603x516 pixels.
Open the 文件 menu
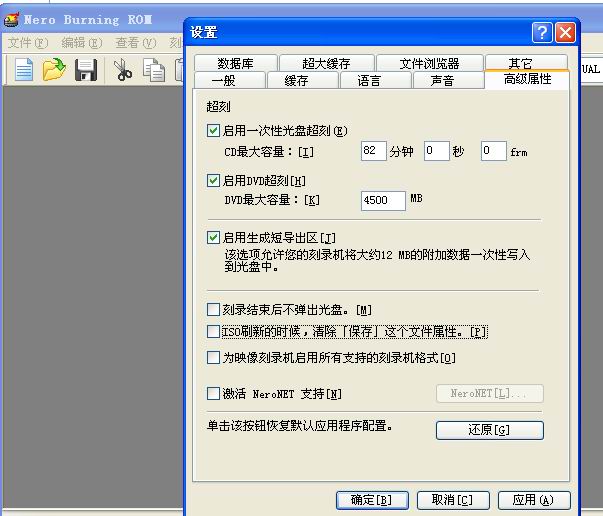(28, 43)
